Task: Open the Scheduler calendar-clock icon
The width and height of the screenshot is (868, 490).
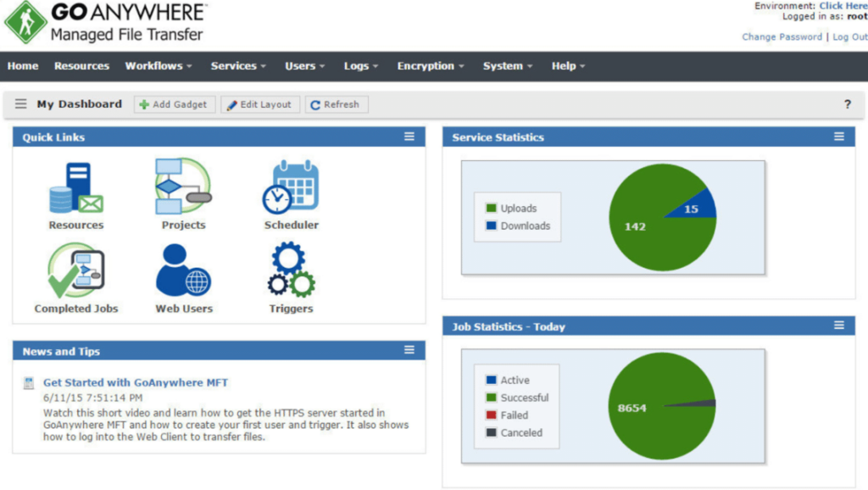Action: point(291,187)
